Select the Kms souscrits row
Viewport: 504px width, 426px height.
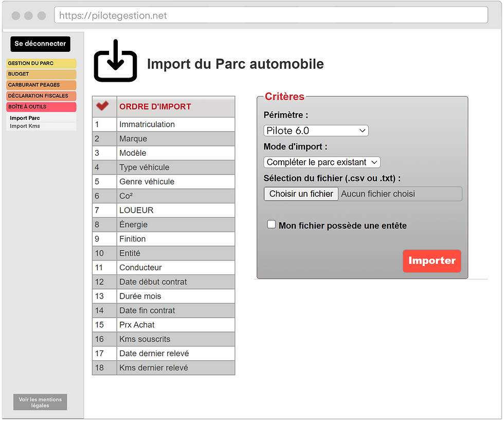[164, 339]
